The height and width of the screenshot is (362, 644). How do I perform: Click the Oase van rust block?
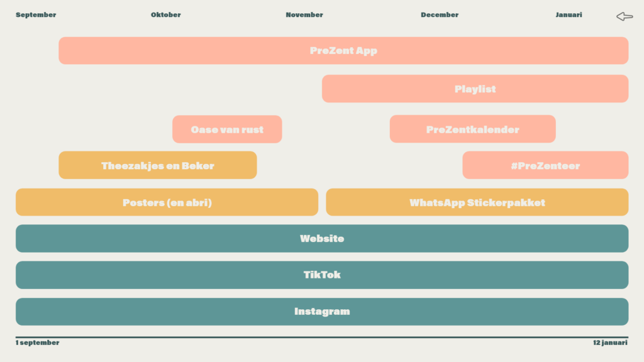tap(227, 129)
